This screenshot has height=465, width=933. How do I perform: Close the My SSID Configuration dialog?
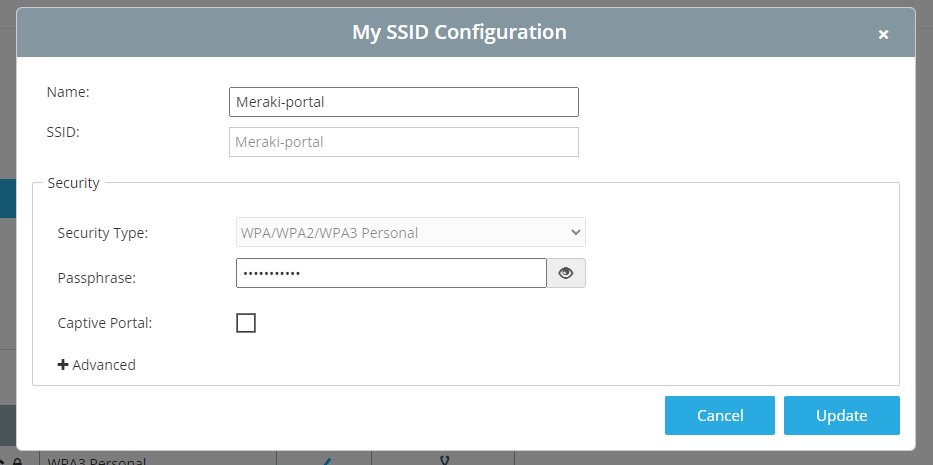pos(883,35)
